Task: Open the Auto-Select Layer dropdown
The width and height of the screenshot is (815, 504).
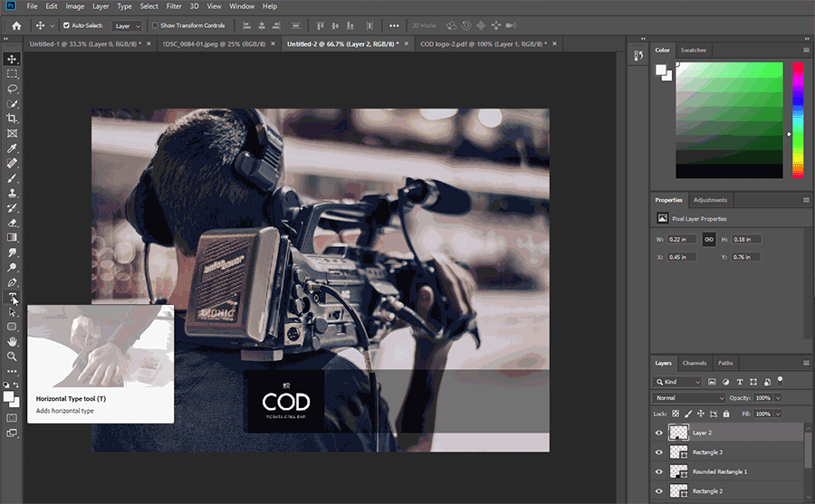Action: [x=127, y=26]
